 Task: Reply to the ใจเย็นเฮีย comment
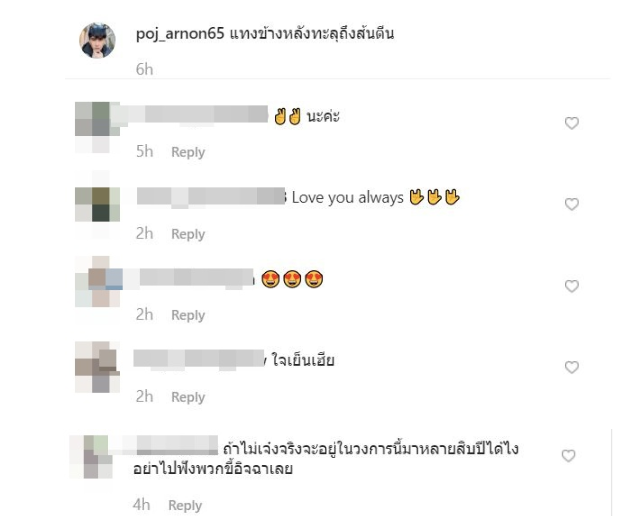tap(188, 397)
